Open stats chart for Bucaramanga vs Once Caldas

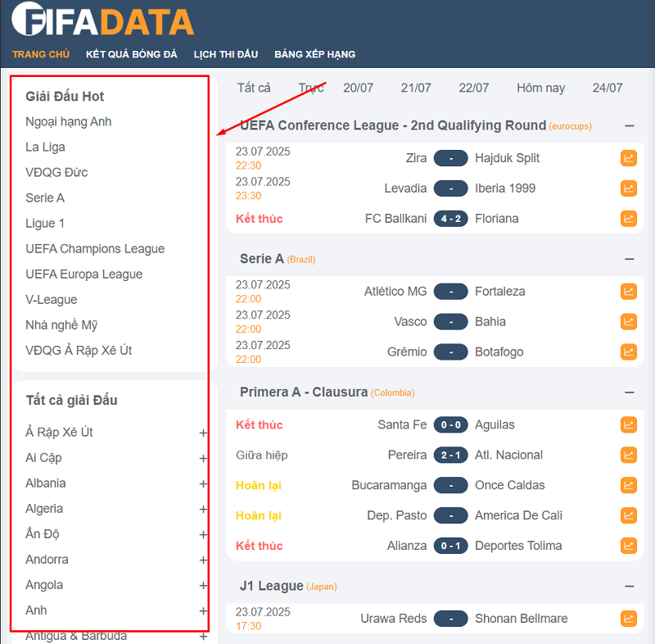pos(628,485)
